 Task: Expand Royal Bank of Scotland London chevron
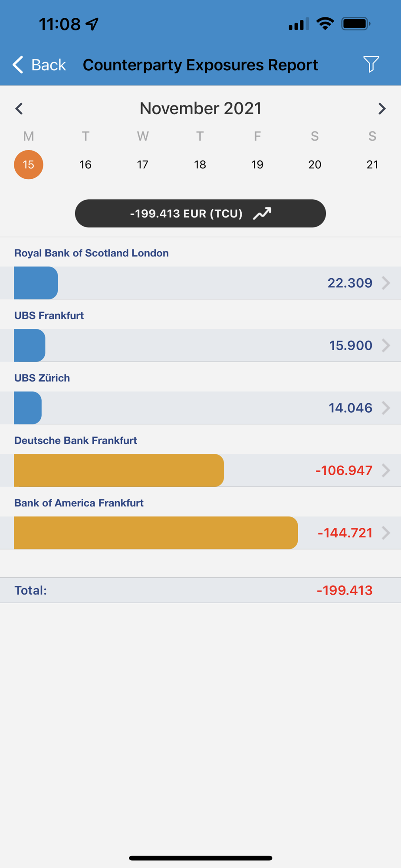click(386, 283)
